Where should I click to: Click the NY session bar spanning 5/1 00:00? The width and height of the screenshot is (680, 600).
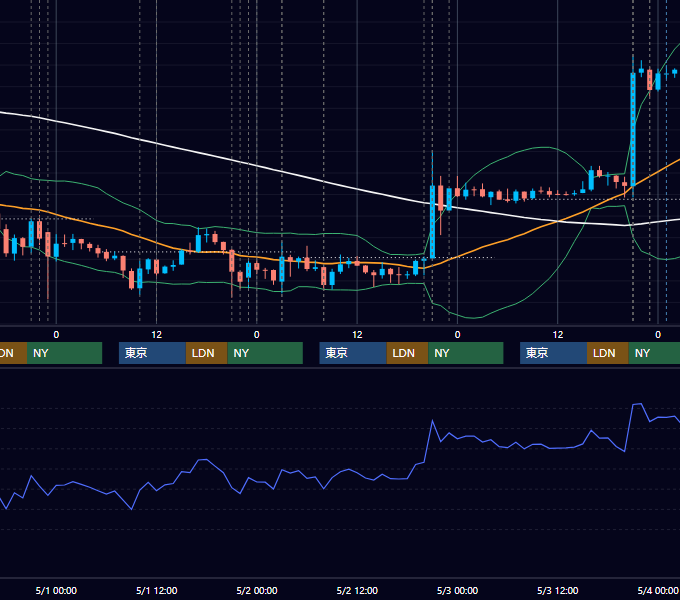[x=64, y=353]
